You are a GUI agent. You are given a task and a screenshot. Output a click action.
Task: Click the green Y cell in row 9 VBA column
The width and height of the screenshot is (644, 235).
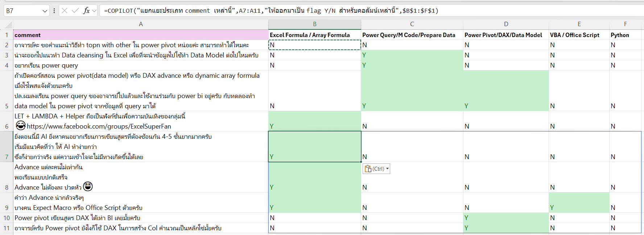(579, 207)
